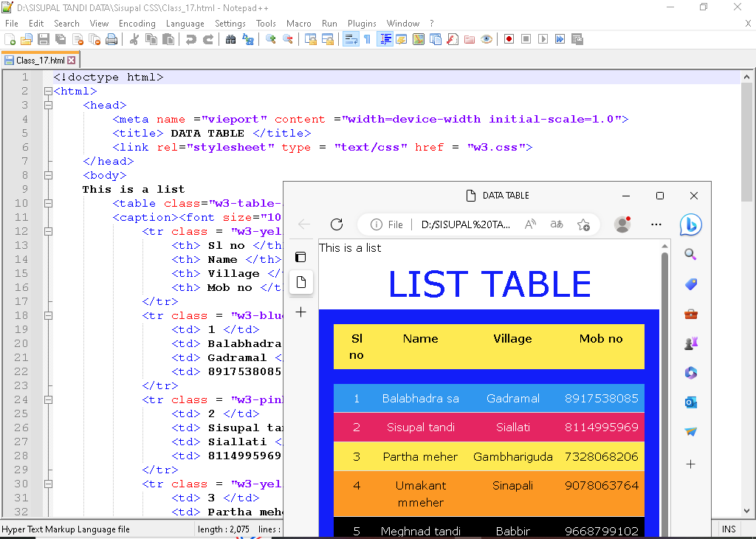
Task: Click the Zoom In toolbar icon
Action: point(271,39)
